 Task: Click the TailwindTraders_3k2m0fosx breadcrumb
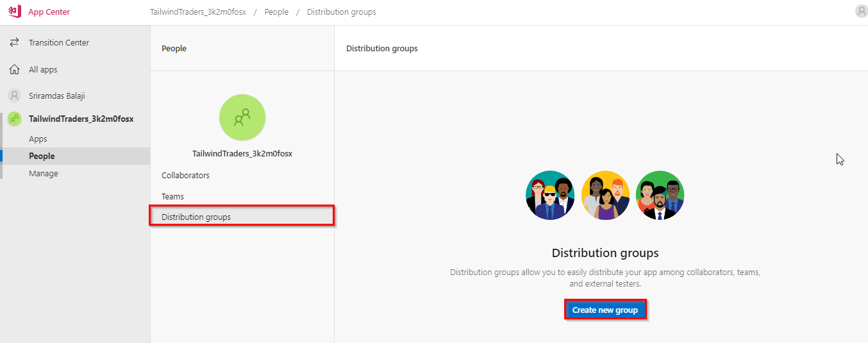[198, 12]
